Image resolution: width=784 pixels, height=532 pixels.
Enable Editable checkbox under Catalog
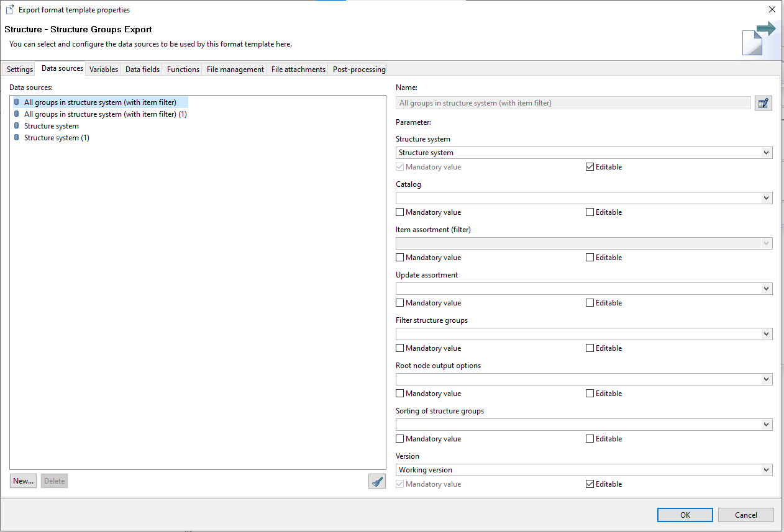pyautogui.click(x=590, y=212)
